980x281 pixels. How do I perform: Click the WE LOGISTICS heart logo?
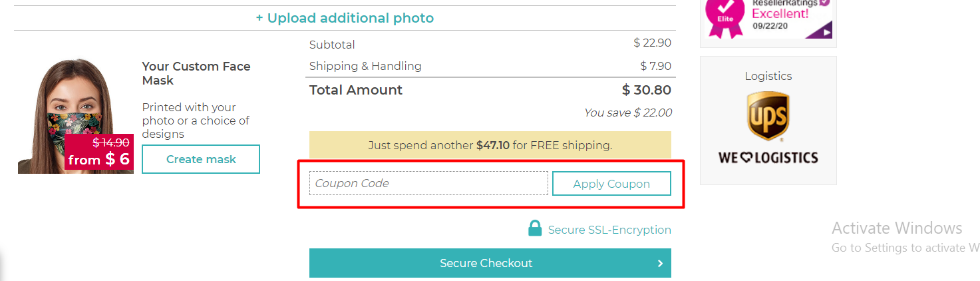pyautogui.click(x=768, y=158)
